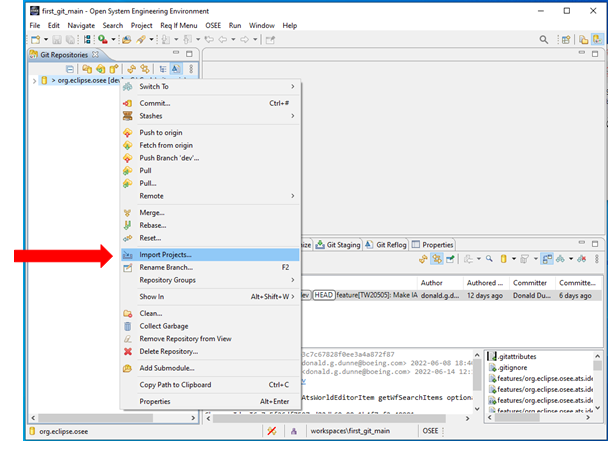
Task: Toggle Link with Editor in History toolbar
Action: click(437, 259)
